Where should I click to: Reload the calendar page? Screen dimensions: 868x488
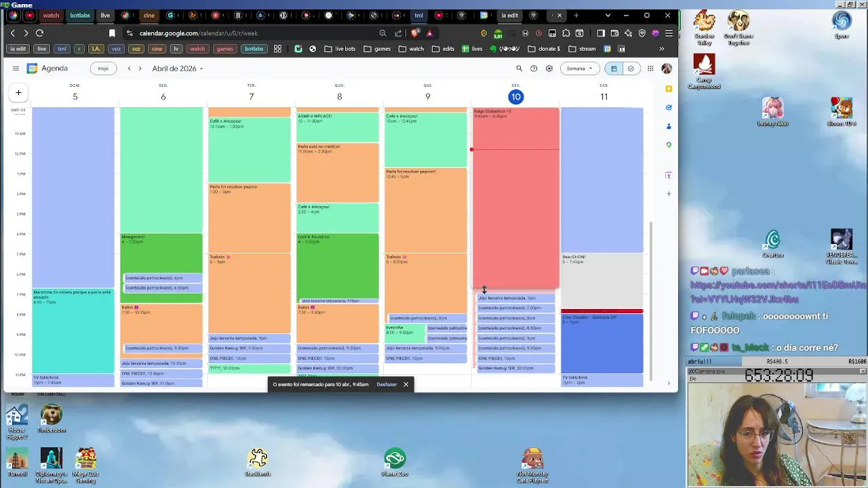pyautogui.click(x=39, y=33)
